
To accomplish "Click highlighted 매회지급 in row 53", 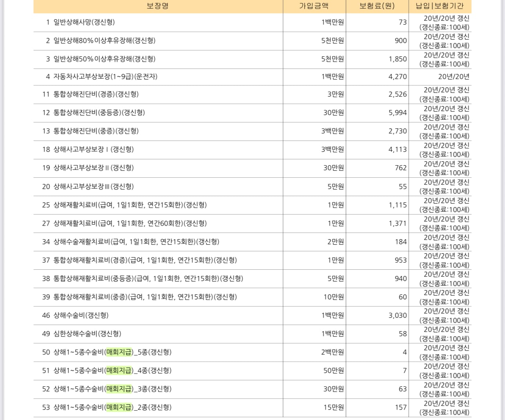I will tap(119, 407).
